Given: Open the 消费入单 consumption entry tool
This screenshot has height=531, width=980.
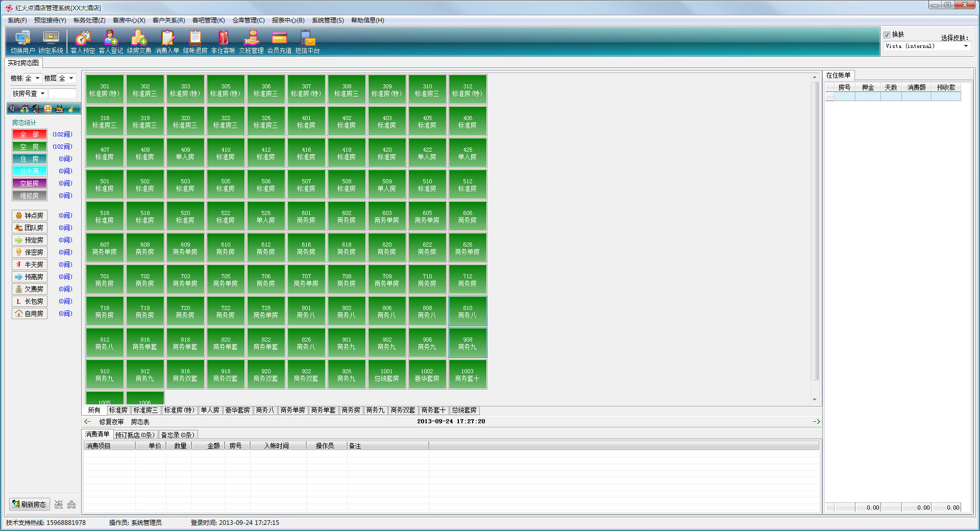Looking at the screenshot, I should pos(167,42).
